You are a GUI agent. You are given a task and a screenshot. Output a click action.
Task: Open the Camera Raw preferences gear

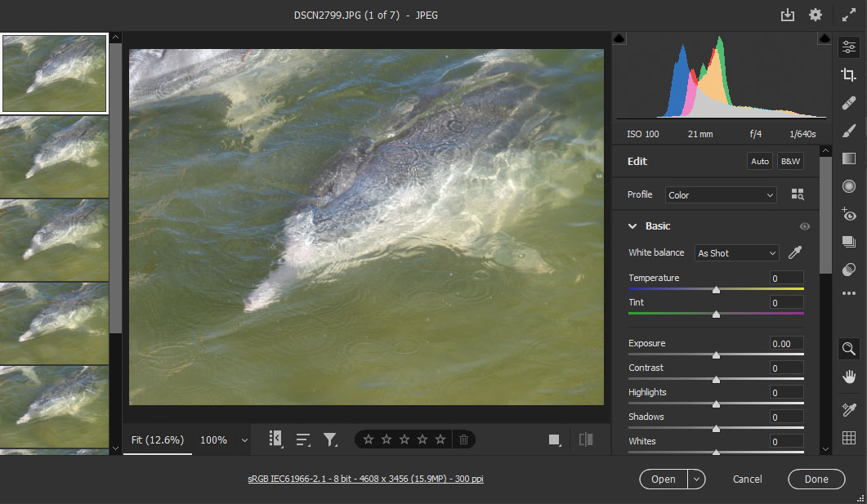(x=815, y=15)
